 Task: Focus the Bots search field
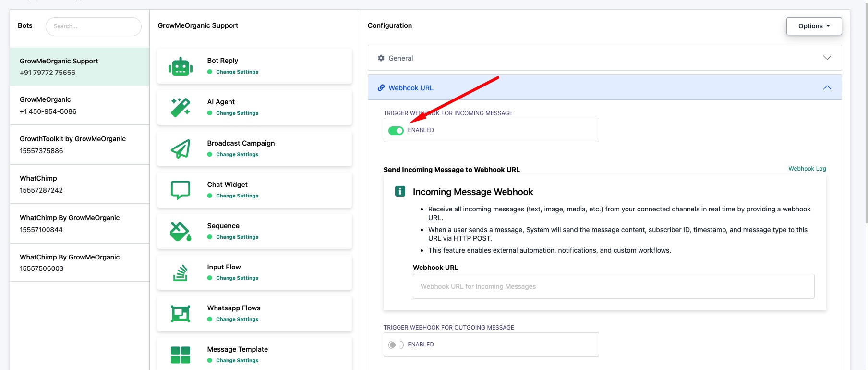pos(94,26)
